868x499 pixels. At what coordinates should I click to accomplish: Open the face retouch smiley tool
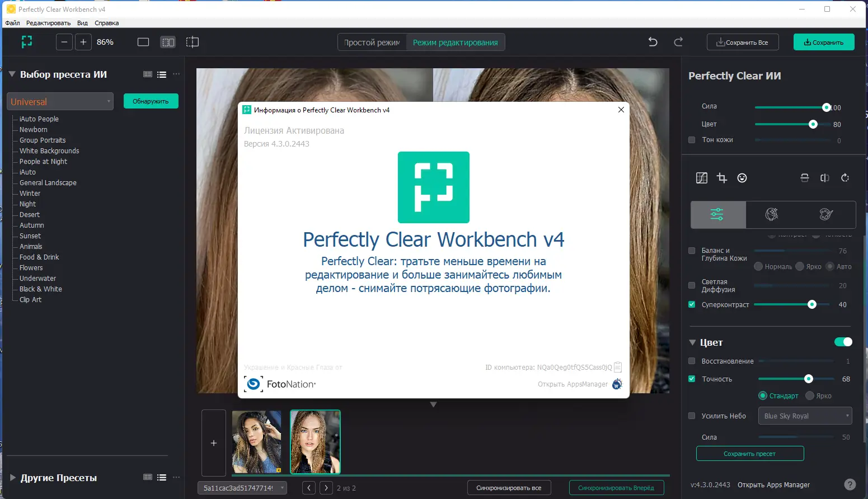click(x=742, y=178)
